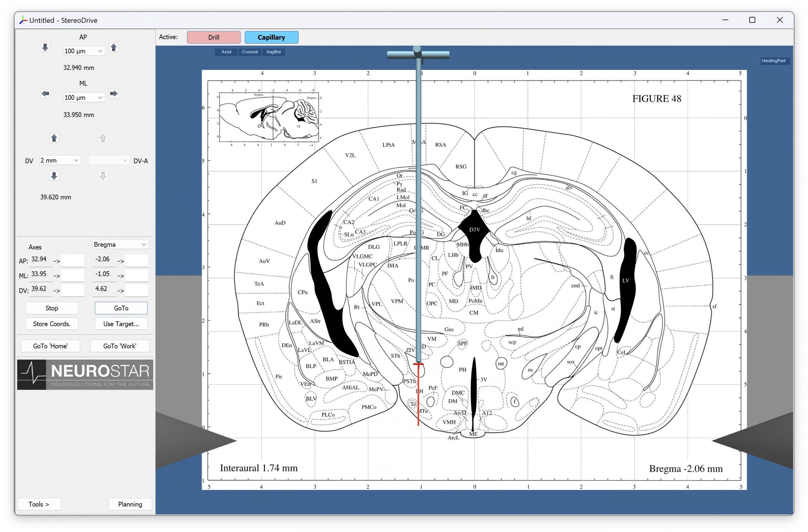
Task: Move ML left using the left arrow icon
Action: [45, 94]
